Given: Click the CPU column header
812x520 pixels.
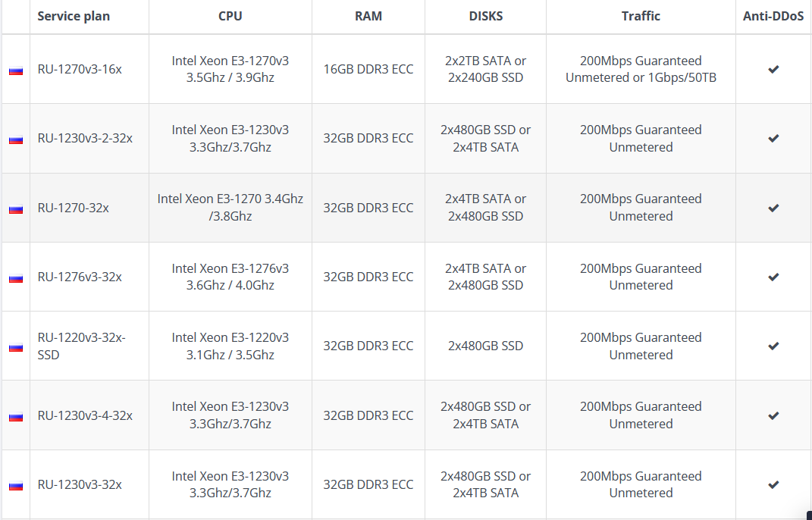Looking at the screenshot, I should [x=230, y=16].
